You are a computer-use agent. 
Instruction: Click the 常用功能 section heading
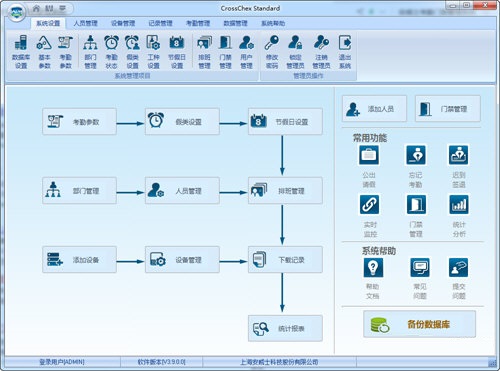(370, 138)
